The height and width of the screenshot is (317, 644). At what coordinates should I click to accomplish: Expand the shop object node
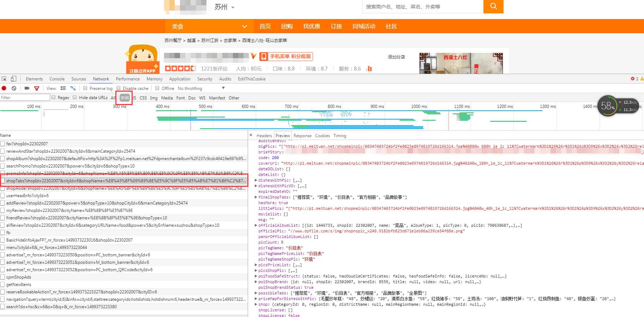click(x=256, y=304)
